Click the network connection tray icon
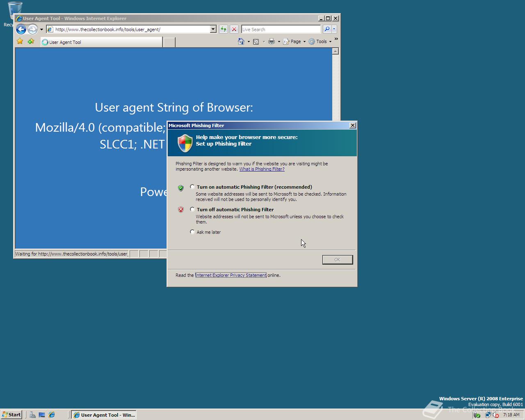 [x=488, y=415]
